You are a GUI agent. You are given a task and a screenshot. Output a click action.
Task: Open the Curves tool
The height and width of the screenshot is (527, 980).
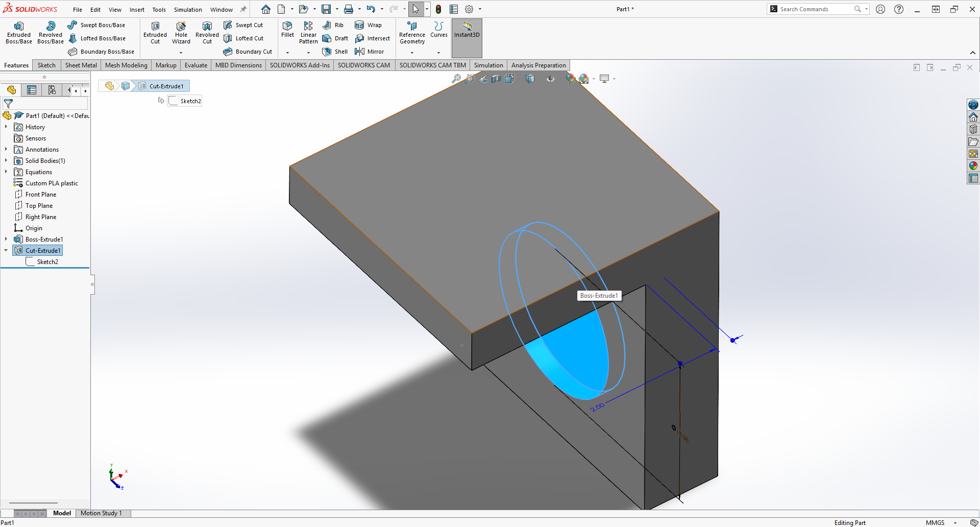[x=438, y=29]
